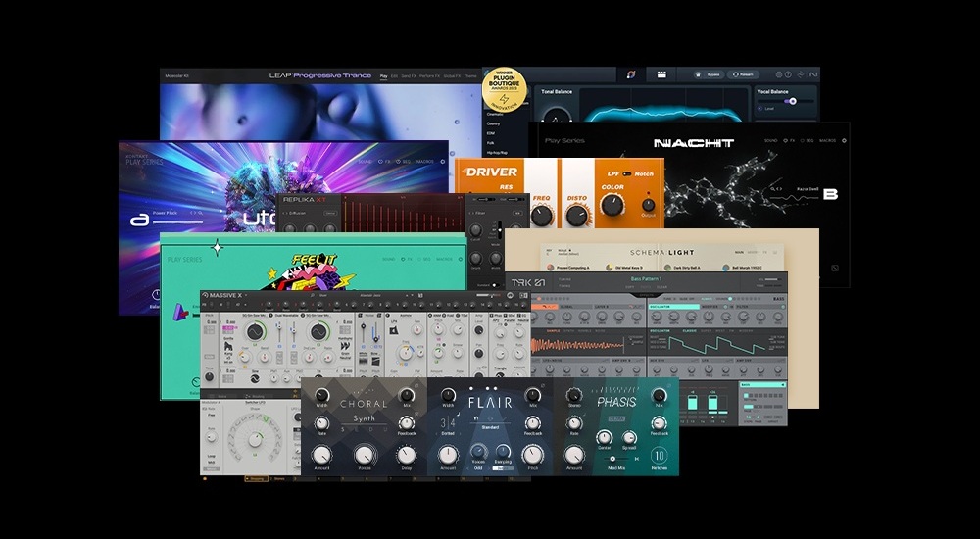This screenshot has height=539, width=980.
Task: Adjust the Driver COLOR knob
Action: coord(612,205)
